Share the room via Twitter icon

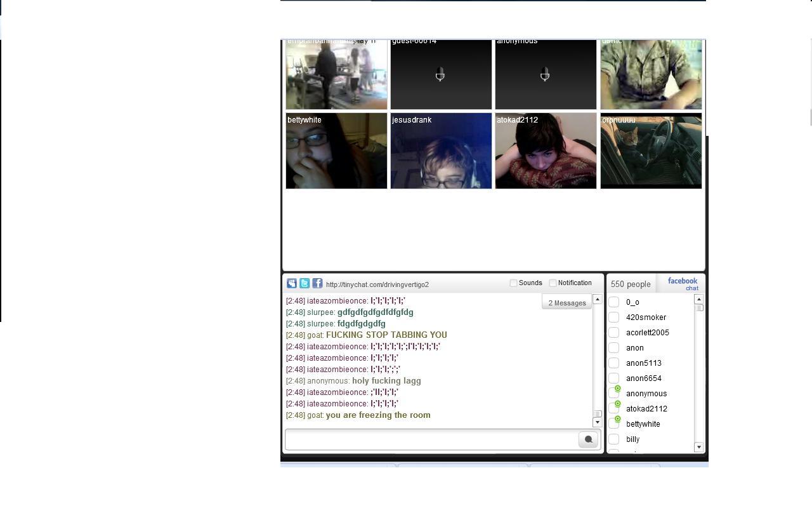(x=304, y=284)
